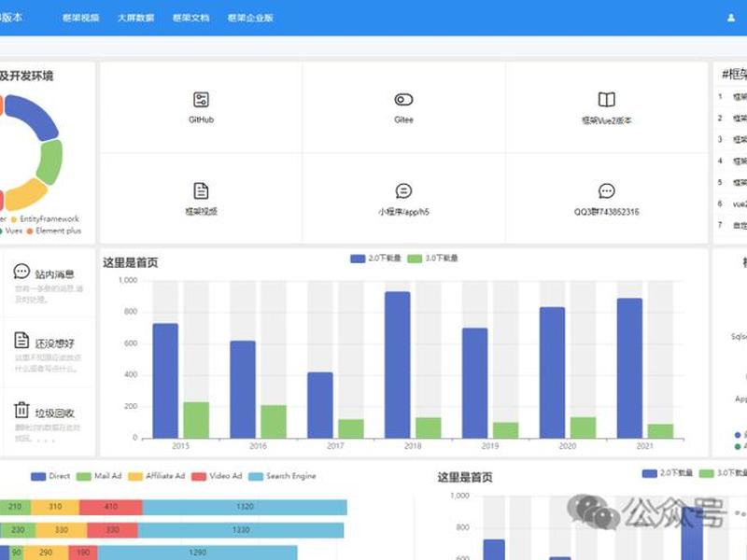Click the yellow bar segment labeled 310
Viewport: 747px width, 560px height.
[55, 507]
